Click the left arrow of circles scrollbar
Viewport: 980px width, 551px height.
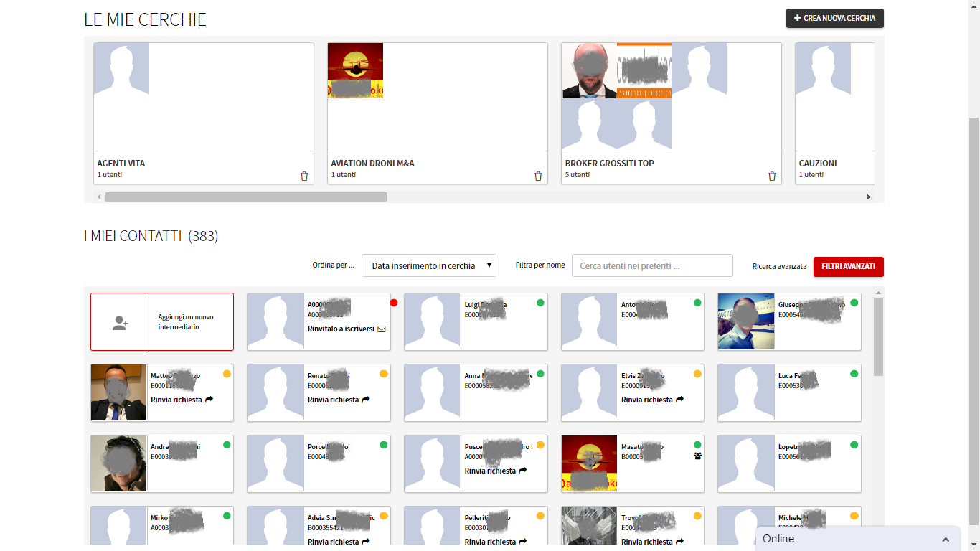pyautogui.click(x=99, y=197)
